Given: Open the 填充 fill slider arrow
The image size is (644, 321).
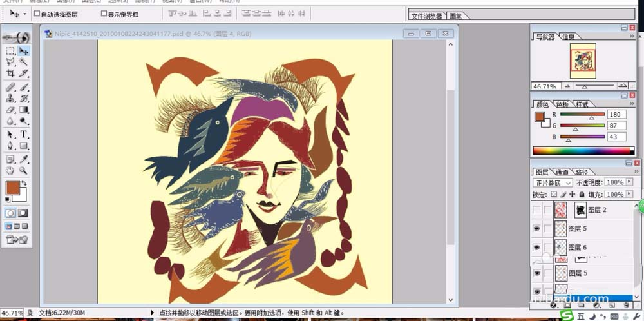Looking at the screenshot, I should [629, 194].
